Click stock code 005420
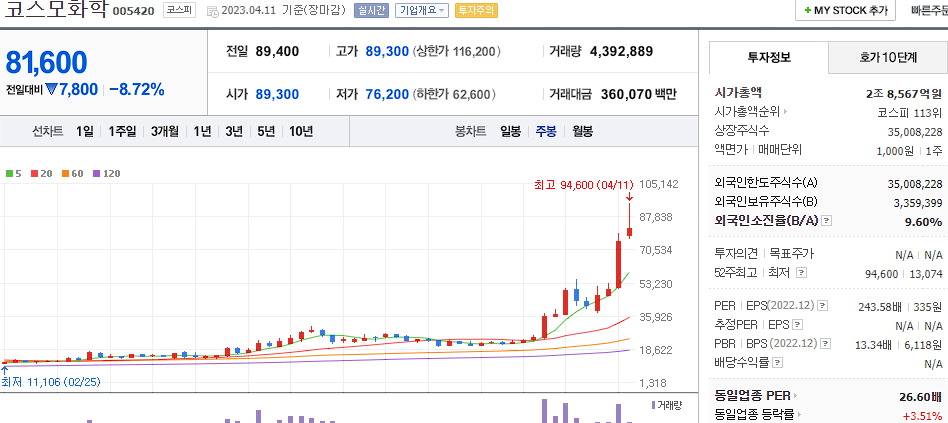Viewport: 948px width, 423px height. click(134, 11)
